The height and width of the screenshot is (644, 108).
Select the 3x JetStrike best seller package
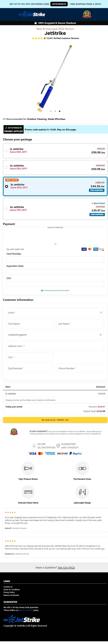55,186
